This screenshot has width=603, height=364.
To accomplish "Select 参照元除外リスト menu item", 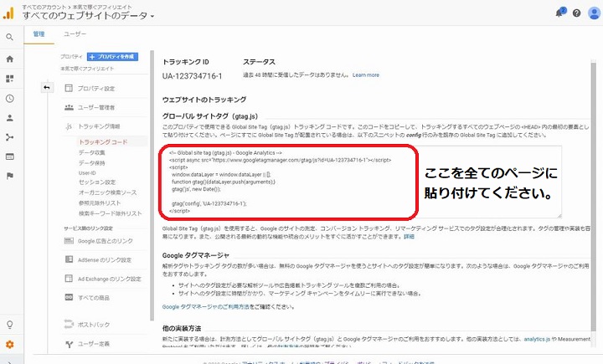I will [x=100, y=203].
